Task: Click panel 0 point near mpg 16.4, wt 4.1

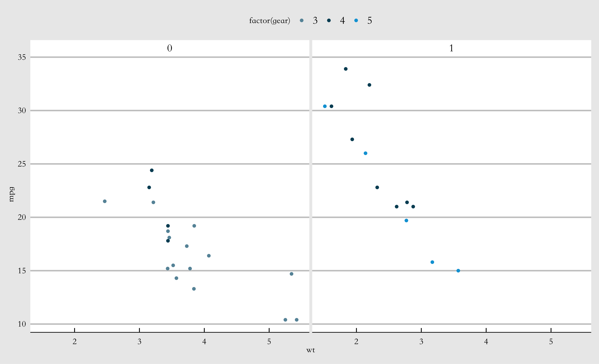Action: (x=209, y=256)
